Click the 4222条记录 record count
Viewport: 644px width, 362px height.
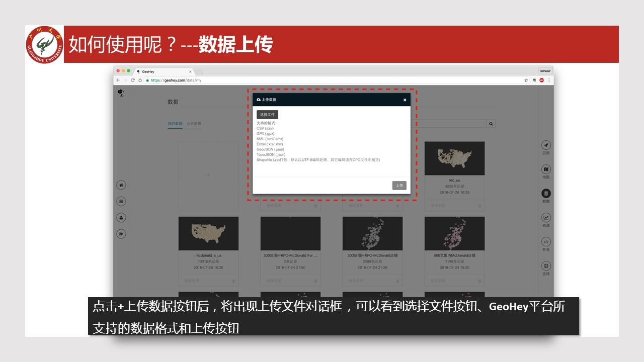point(454,187)
